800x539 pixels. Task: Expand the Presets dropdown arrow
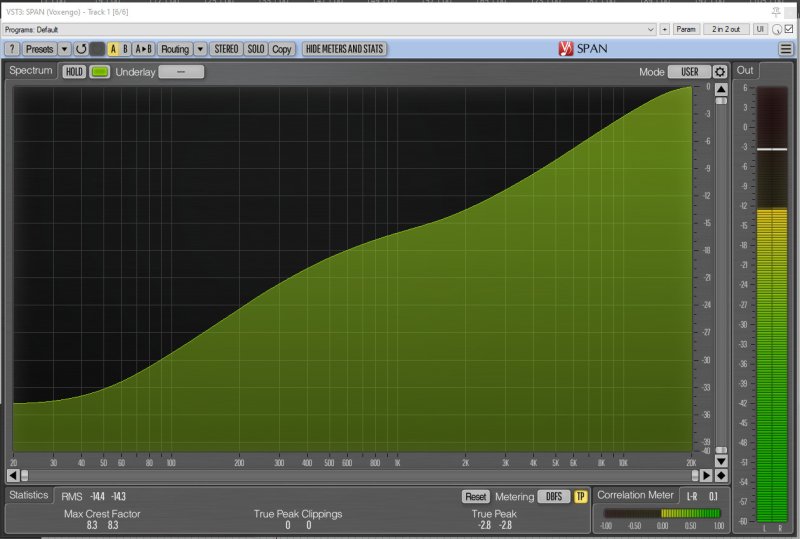pos(64,49)
